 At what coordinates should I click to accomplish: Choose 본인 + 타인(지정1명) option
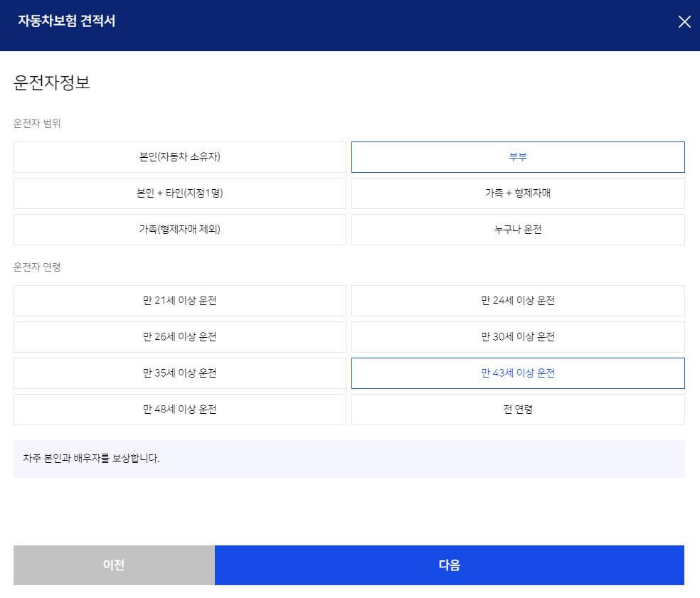click(x=179, y=193)
